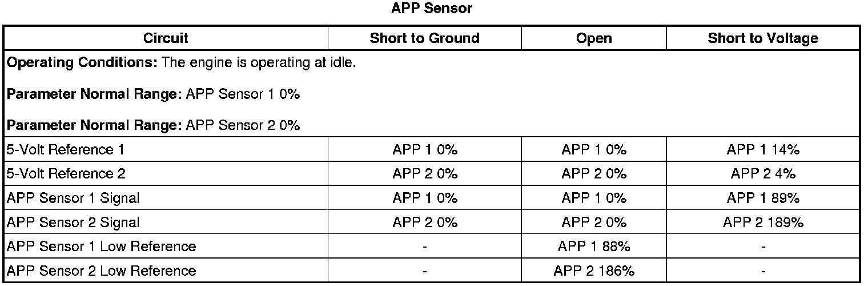Click the "APP Sensor" table title
868x286 pixels.
(x=432, y=9)
